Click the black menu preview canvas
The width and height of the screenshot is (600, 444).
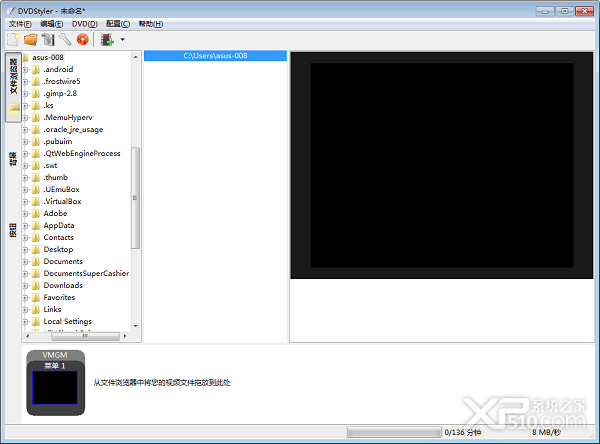coord(442,165)
